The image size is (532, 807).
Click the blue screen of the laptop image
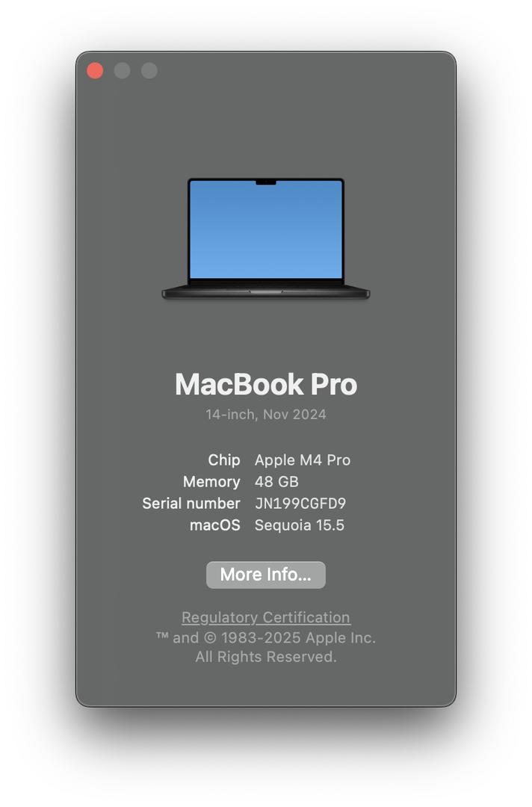[266, 229]
